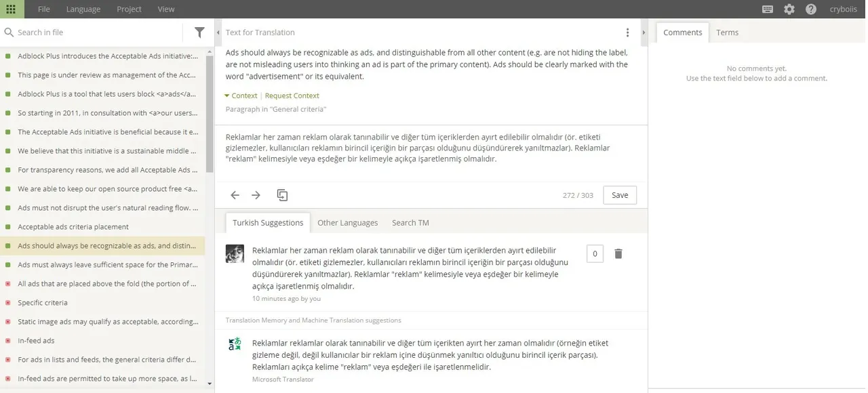Open the cryboiis user menu
Viewport: 868px width, 393px height.
(844, 9)
